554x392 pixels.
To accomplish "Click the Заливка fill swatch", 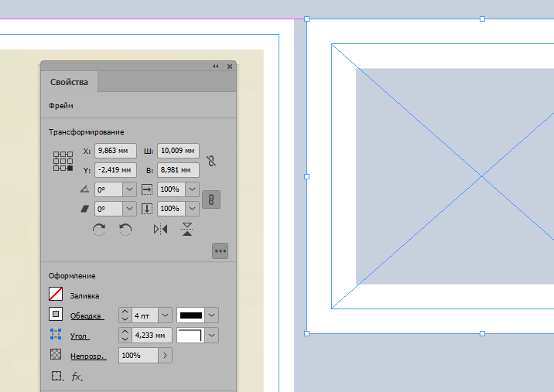I will pos(56,294).
